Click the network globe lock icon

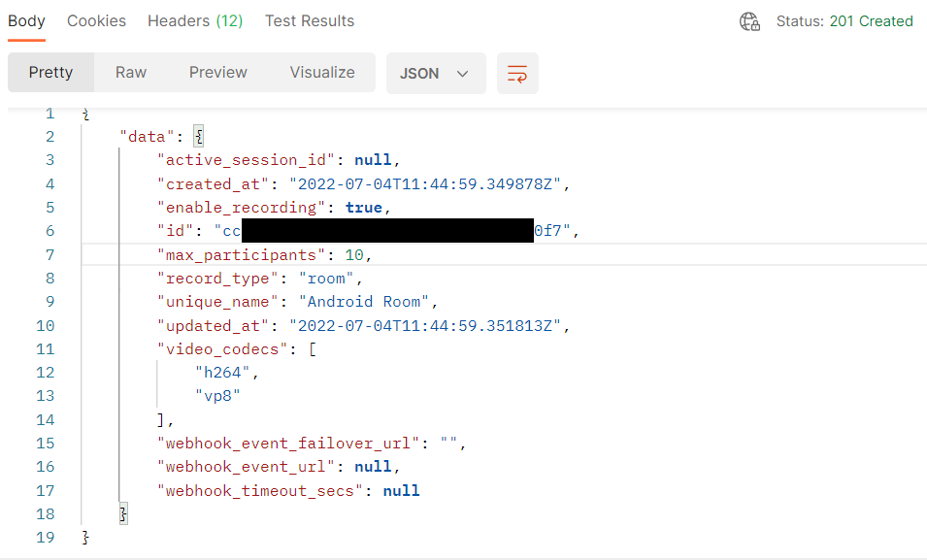[x=749, y=22]
